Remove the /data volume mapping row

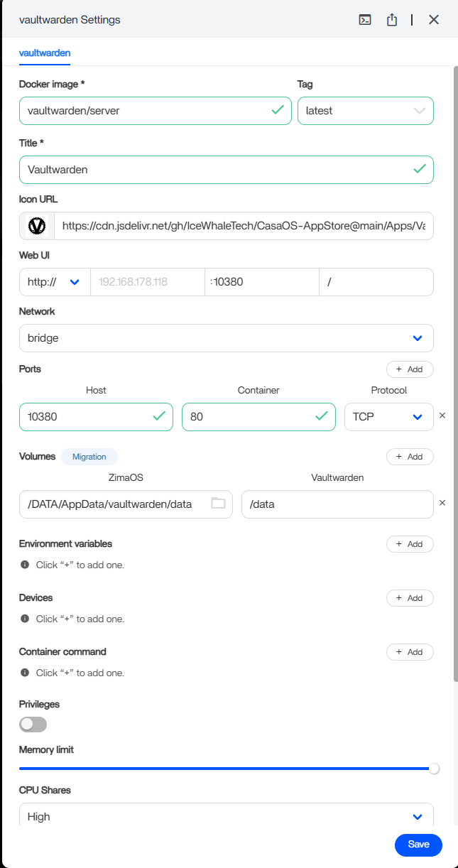point(442,503)
